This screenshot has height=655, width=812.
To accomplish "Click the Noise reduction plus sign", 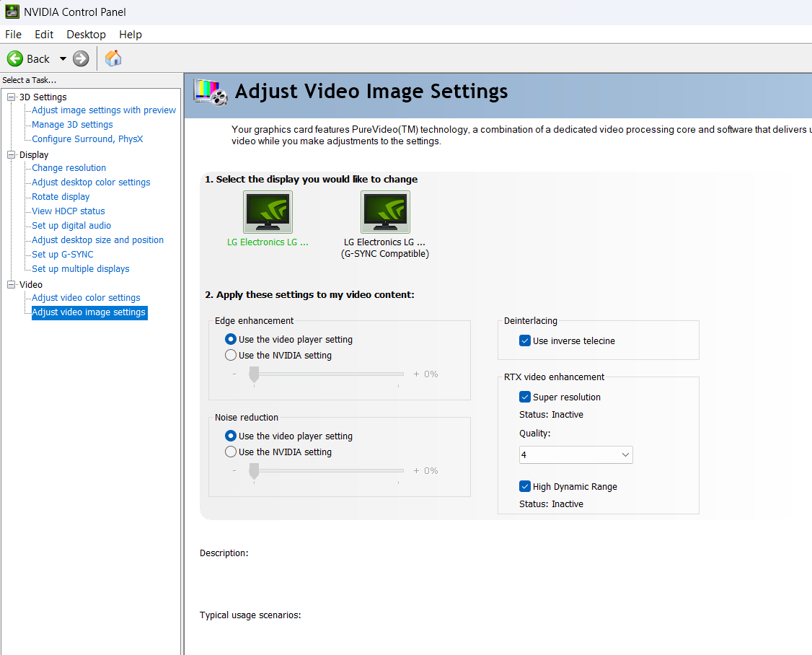I will click(x=416, y=471).
